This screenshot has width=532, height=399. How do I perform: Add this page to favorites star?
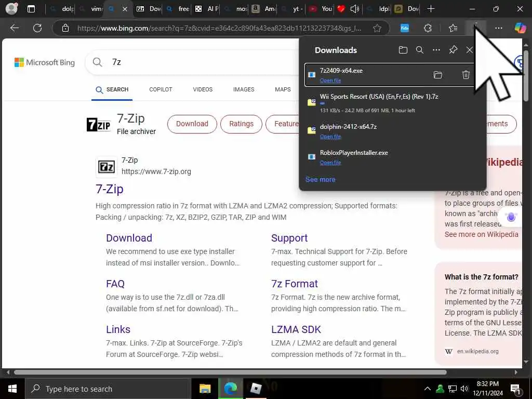[377, 28]
